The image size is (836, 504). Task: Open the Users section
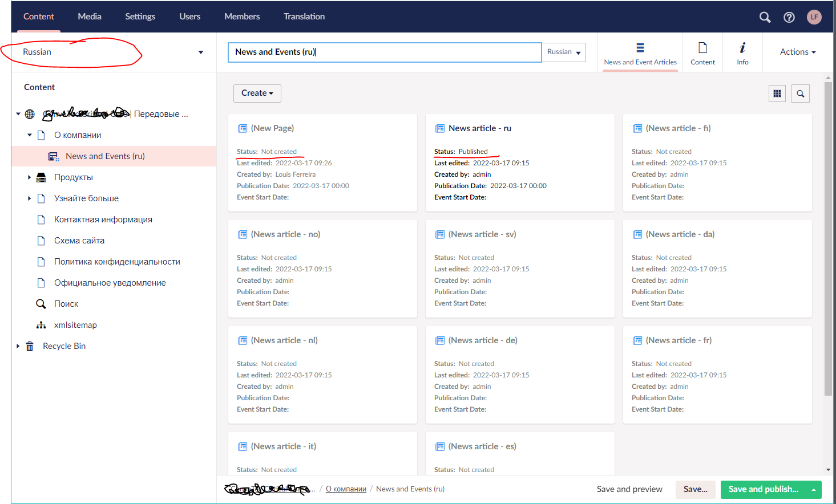[x=190, y=17]
